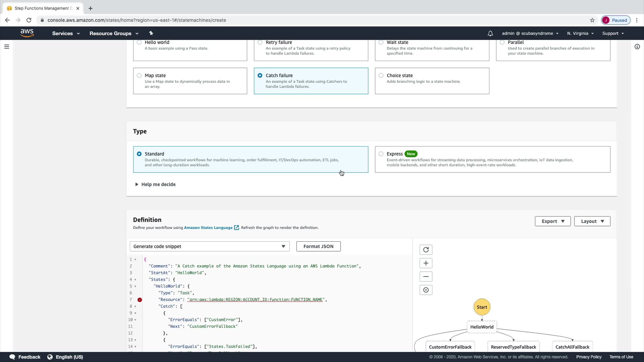Click the Start node in the graph
Viewport: 644px width, 362px height.
point(482,307)
